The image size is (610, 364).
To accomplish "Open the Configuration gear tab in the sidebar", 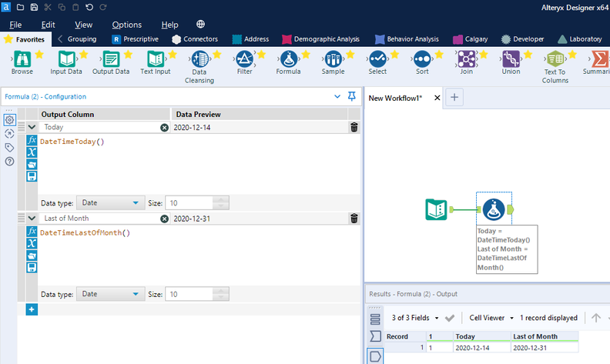I will click(x=9, y=120).
